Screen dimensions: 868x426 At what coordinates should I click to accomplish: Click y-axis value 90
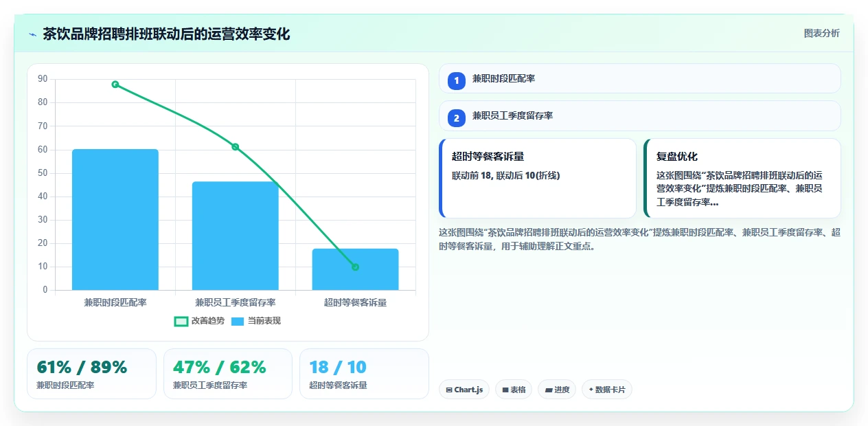43,79
